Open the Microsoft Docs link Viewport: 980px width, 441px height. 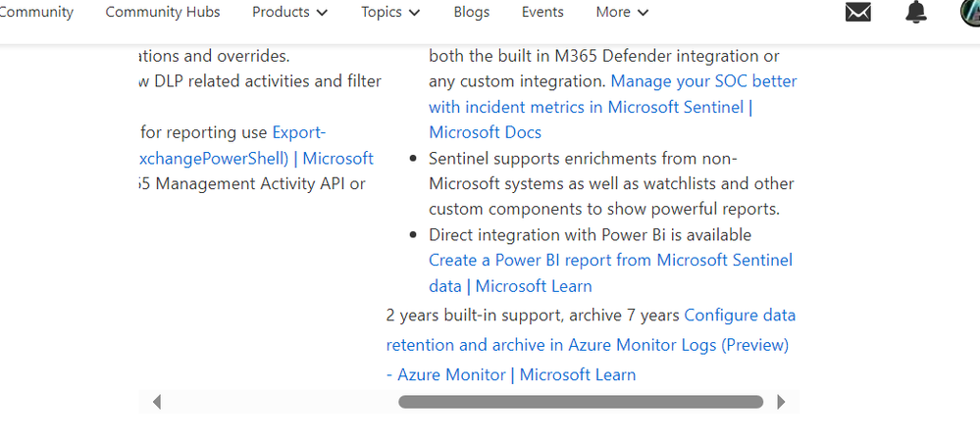485,132
